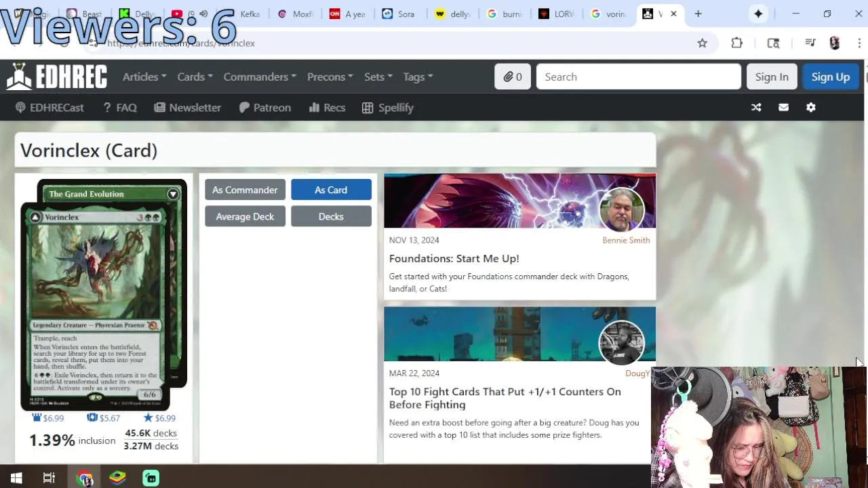Open the browser Extensions puzzle icon
Image resolution: width=868 pixels, height=488 pixels.
(737, 43)
